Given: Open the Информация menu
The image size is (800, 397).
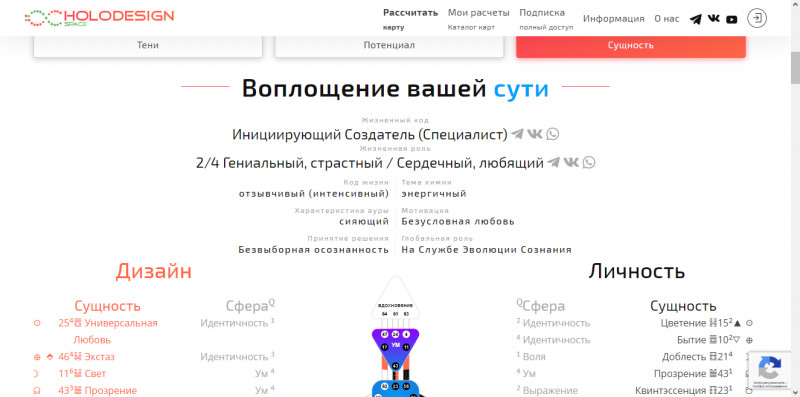Looking at the screenshot, I should pos(614,19).
